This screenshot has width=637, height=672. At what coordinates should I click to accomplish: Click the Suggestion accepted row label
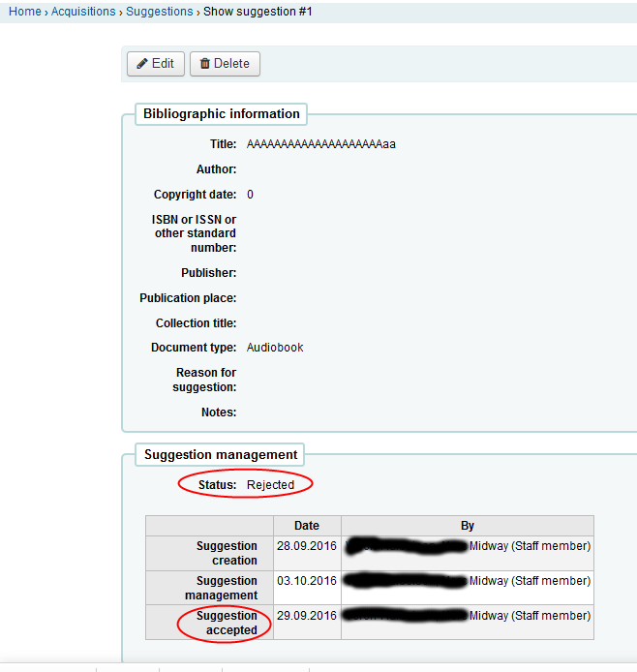[x=227, y=623]
